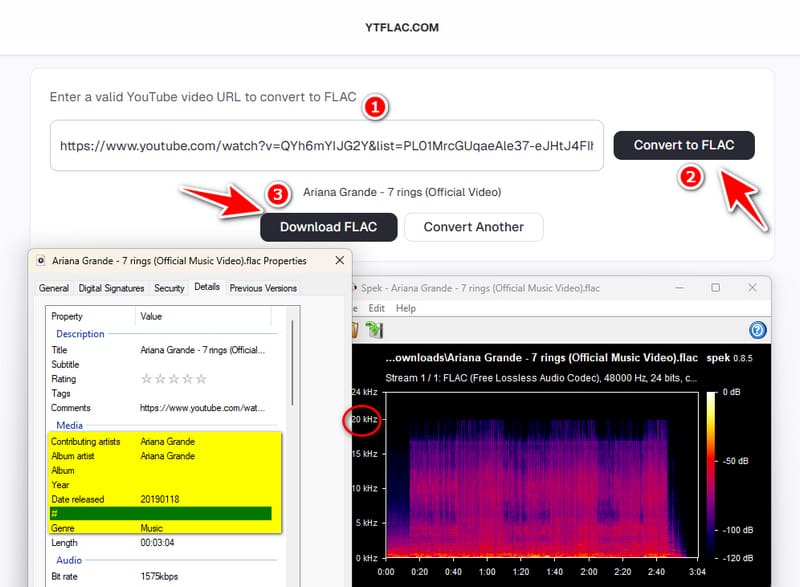Switch to the General tab in Properties

coord(54,288)
